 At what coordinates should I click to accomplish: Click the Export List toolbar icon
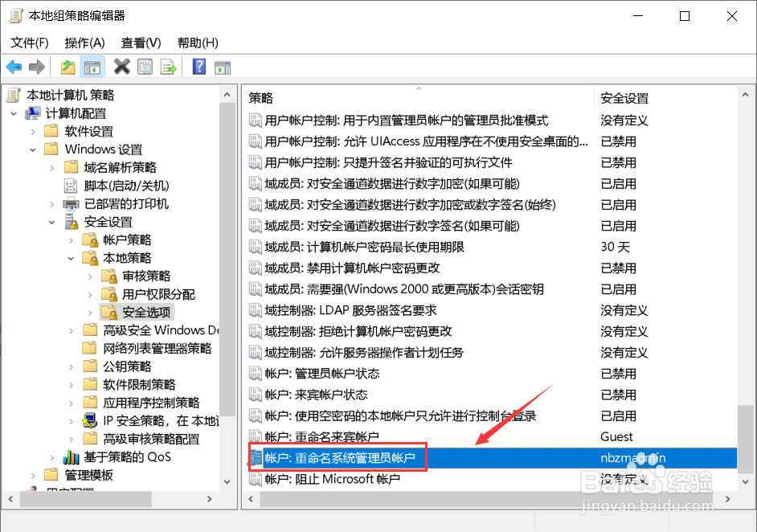167,67
